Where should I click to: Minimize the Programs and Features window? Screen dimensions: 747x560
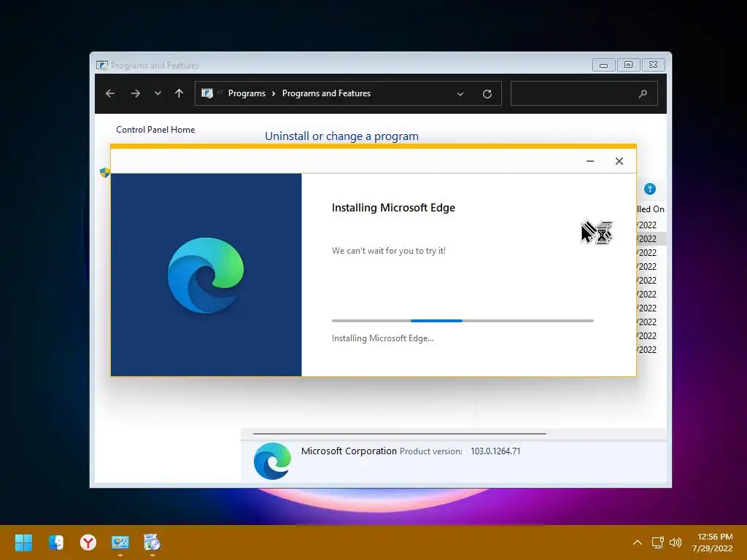click(x=603, y=65)
